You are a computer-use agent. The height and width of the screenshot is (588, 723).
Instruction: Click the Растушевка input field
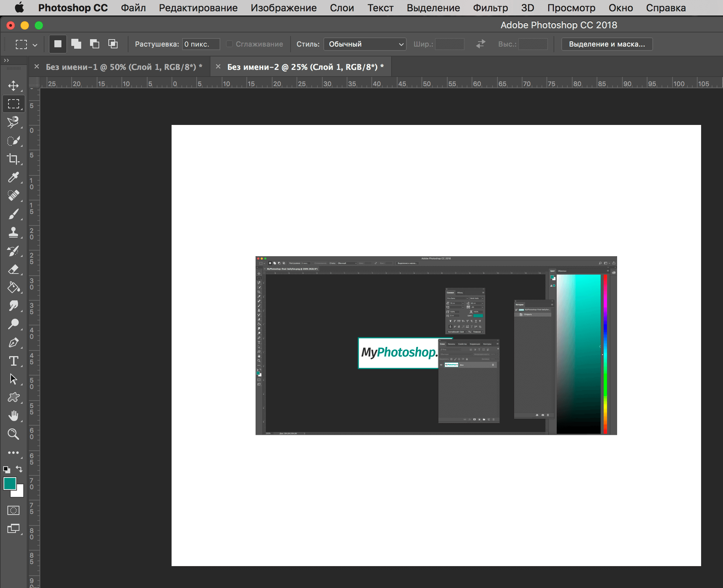[x=201, y=44]
